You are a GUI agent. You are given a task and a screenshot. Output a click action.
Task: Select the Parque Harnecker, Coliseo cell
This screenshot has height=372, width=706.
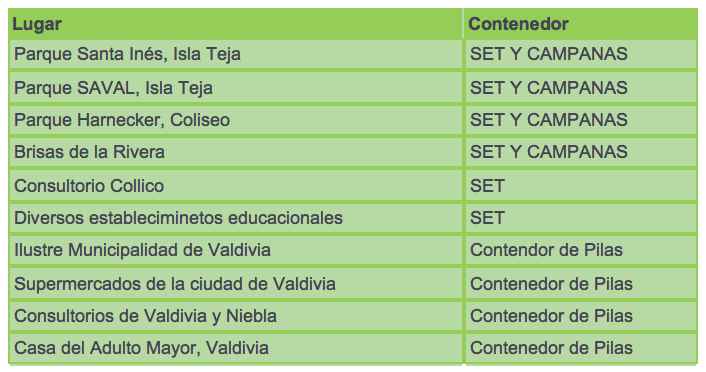point(235,120)
